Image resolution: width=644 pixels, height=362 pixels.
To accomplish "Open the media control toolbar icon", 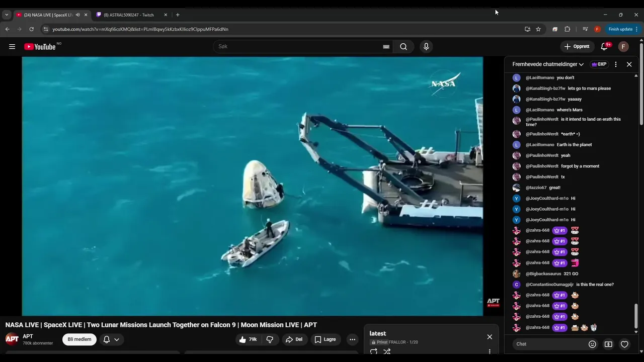I will click(585, 29).
